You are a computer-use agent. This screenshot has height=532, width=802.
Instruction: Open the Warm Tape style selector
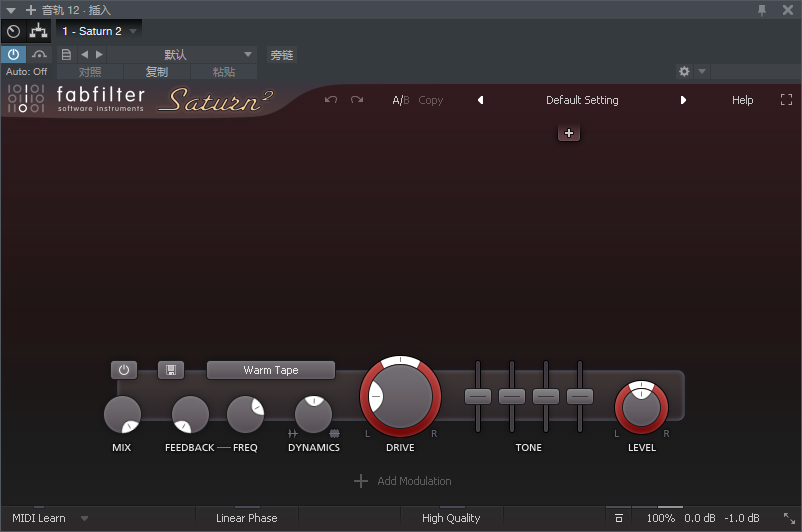tap(271, 370)
